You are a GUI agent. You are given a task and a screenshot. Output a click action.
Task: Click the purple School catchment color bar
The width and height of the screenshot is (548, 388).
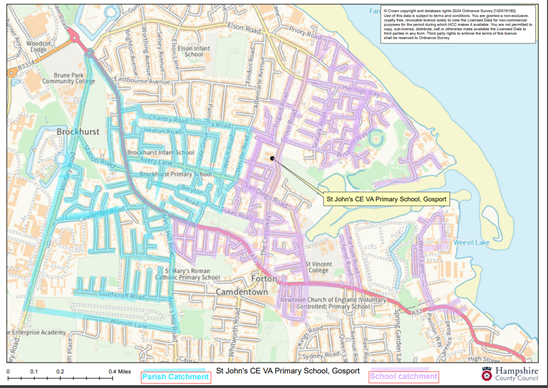tap(400, 369)
